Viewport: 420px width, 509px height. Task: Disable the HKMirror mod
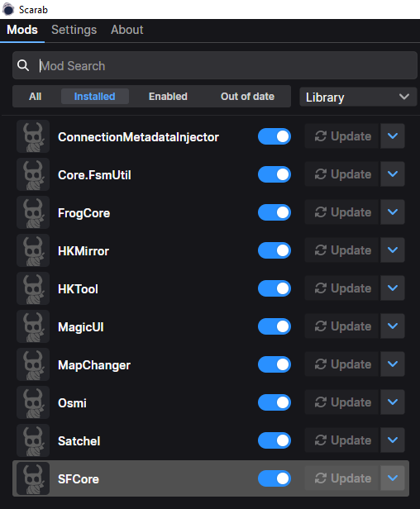pyautogui.click(x=274, y=250)
